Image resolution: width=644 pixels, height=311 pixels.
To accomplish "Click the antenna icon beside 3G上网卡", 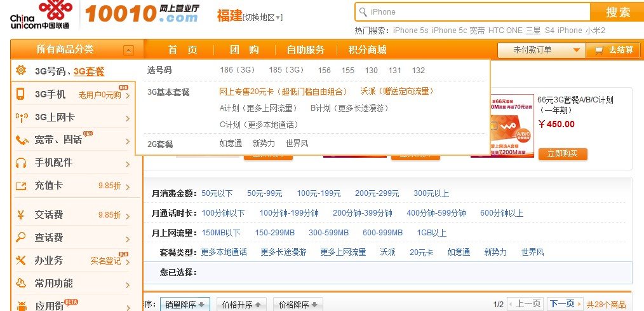I will tap(21, 117).
